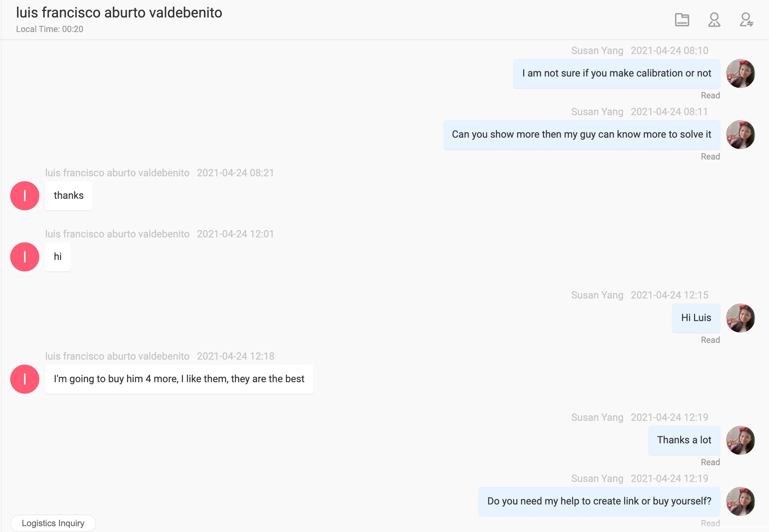Click the transfer contact icon
The image size is (769, 532).
click(746, 20)
